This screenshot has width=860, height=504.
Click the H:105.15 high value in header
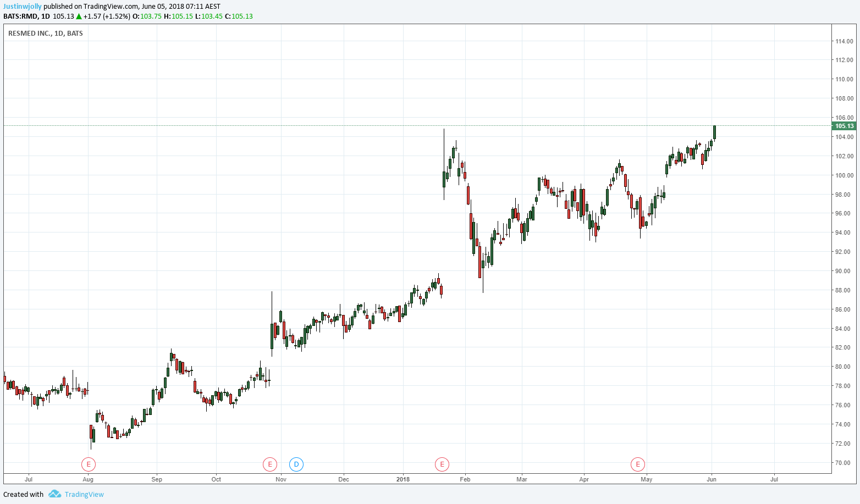[179, 16]
